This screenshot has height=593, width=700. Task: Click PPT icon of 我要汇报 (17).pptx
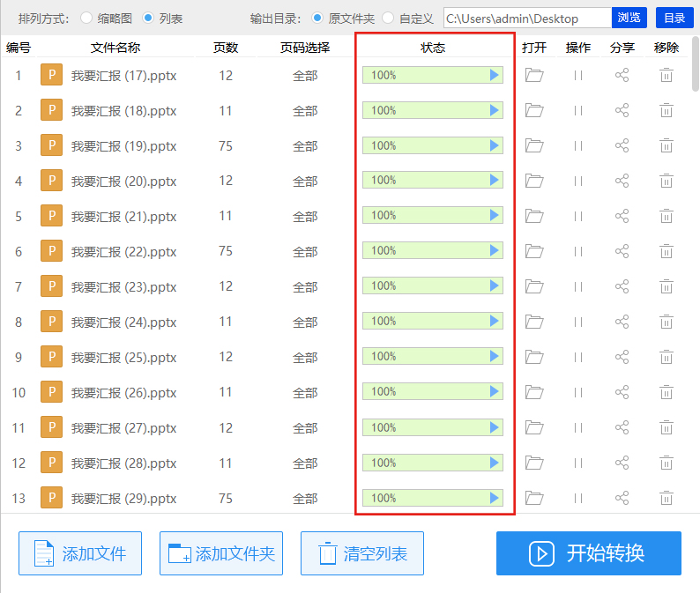pos(51,75)
